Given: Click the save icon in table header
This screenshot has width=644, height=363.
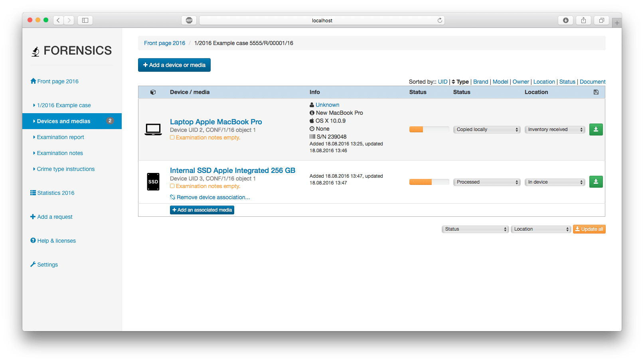Looking at the screenshot, I should pos(596,92).
